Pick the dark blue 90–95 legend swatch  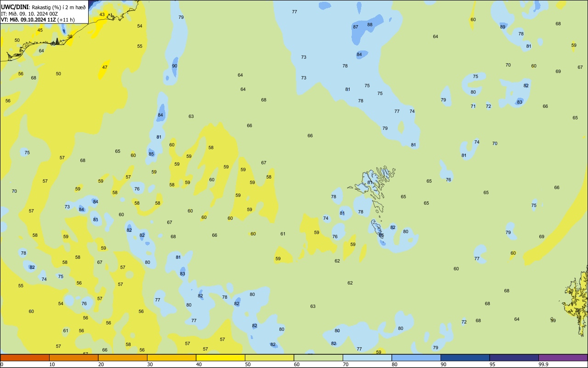point(465,357)
